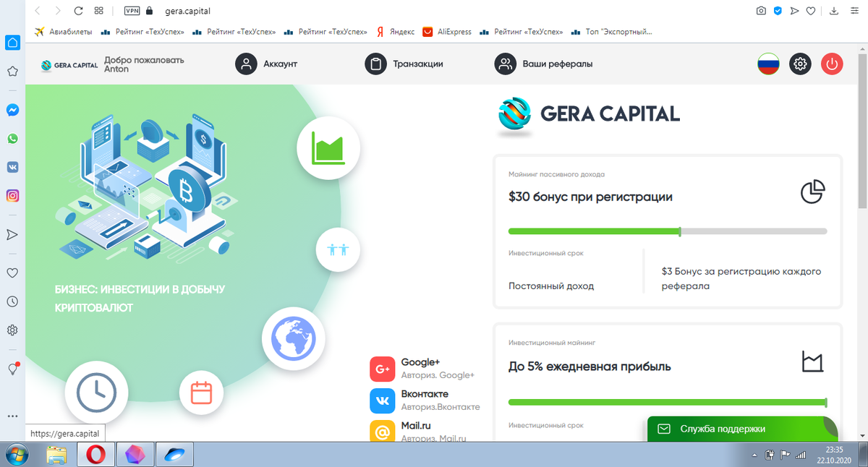Click 'Постоянный доход' text
868x467 pixels.
(x=551, y=286)
